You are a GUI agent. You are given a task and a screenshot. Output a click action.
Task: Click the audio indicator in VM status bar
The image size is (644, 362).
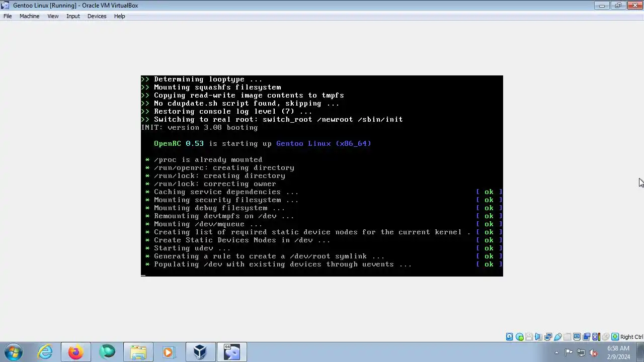coord(538,337)
